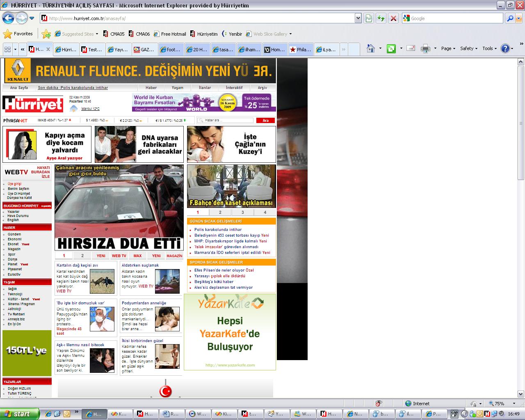Viewport: 525px width, 420px height.
Task: Click the Refresh page icon
Action: tap(381, 18)
